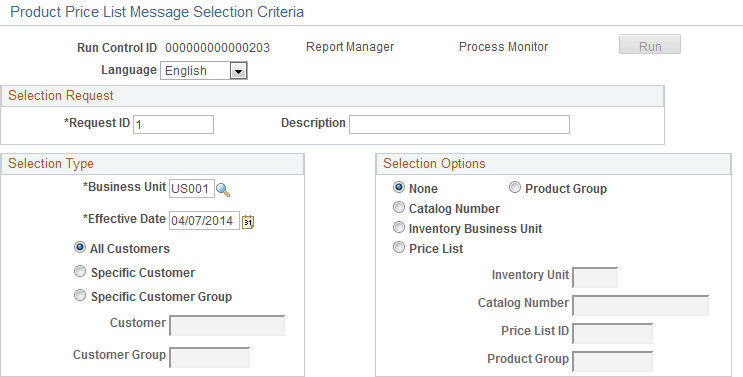The image size is (743, 377).
Task: Click the Effective Date field
Action: pos(204,221)
